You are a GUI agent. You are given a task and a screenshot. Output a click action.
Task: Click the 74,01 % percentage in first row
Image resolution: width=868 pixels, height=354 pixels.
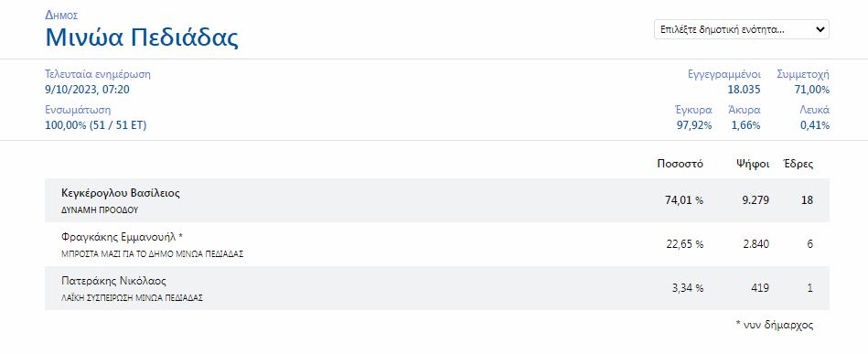click(x=683, y=200)
